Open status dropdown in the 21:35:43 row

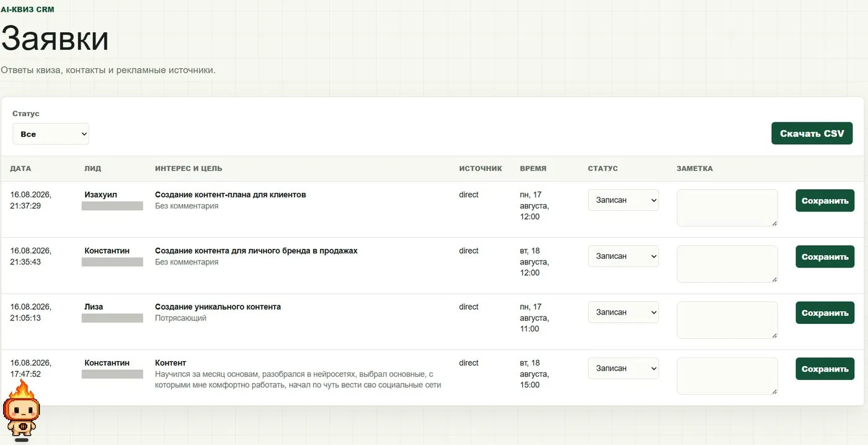[623, 256]
